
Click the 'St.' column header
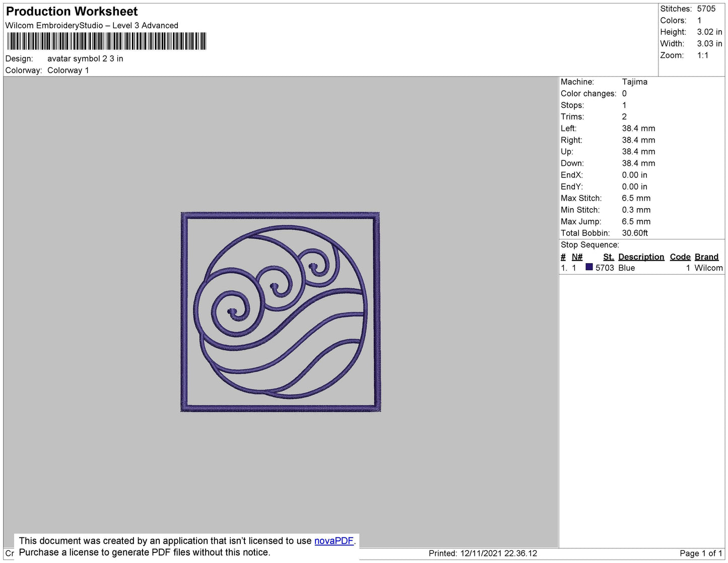[609, 257]
